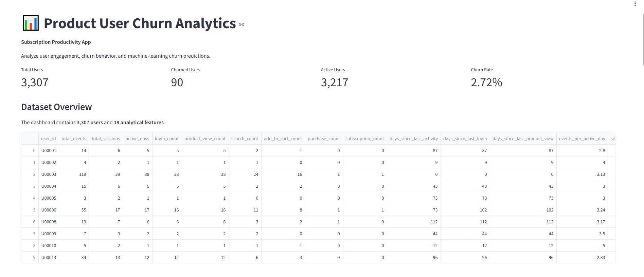The image size is (644, 277).
Task: Click the U00010 user cell
Action: pos(49,245)
